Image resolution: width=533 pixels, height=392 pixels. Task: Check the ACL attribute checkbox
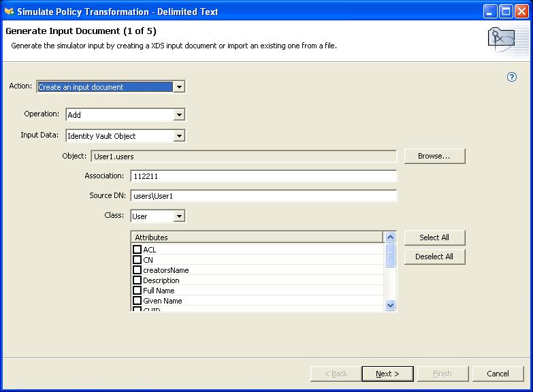(x=138, y=250)
